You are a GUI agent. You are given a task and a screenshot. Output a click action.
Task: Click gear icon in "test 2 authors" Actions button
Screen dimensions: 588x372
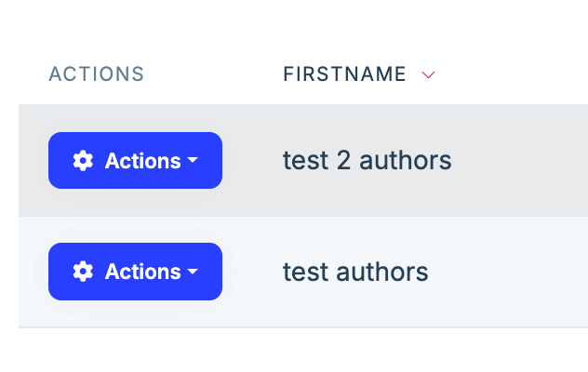tap(83, 161)
